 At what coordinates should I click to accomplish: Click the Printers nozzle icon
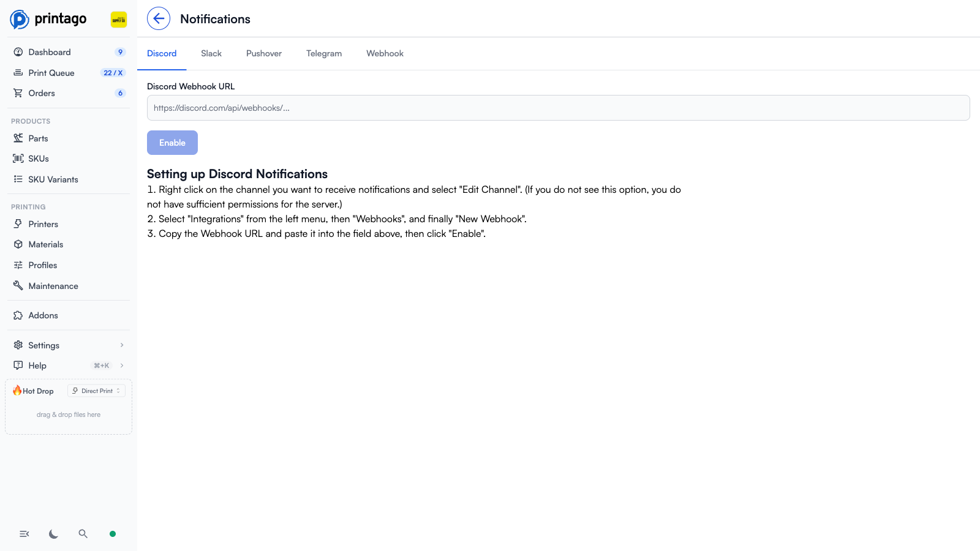[x=18, y=224]
